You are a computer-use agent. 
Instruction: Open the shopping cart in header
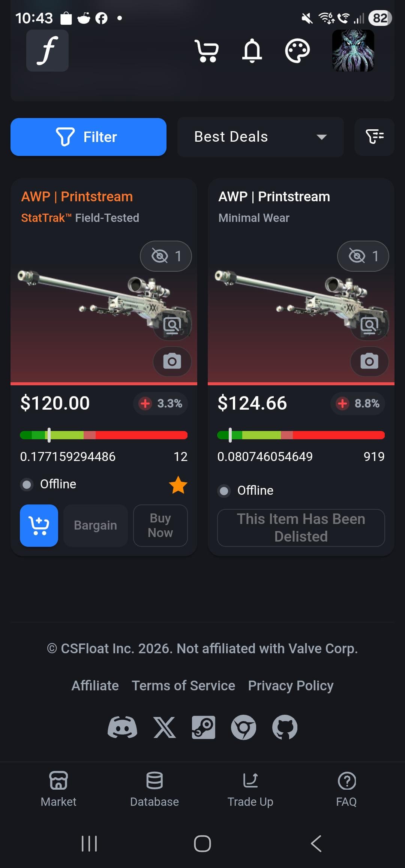tap(207, 51)
